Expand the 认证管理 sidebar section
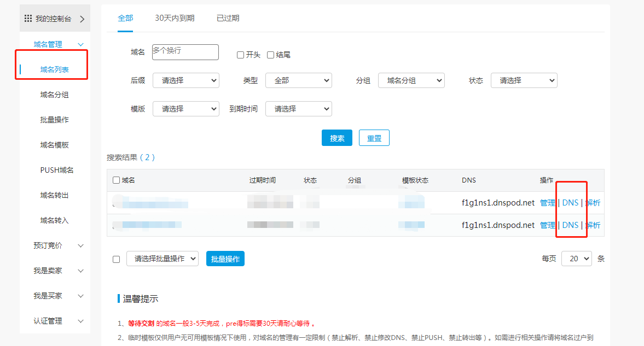Image resolution: width=644 pixels, height=346 pixels. pyautogui.click(x=80, y=321)
